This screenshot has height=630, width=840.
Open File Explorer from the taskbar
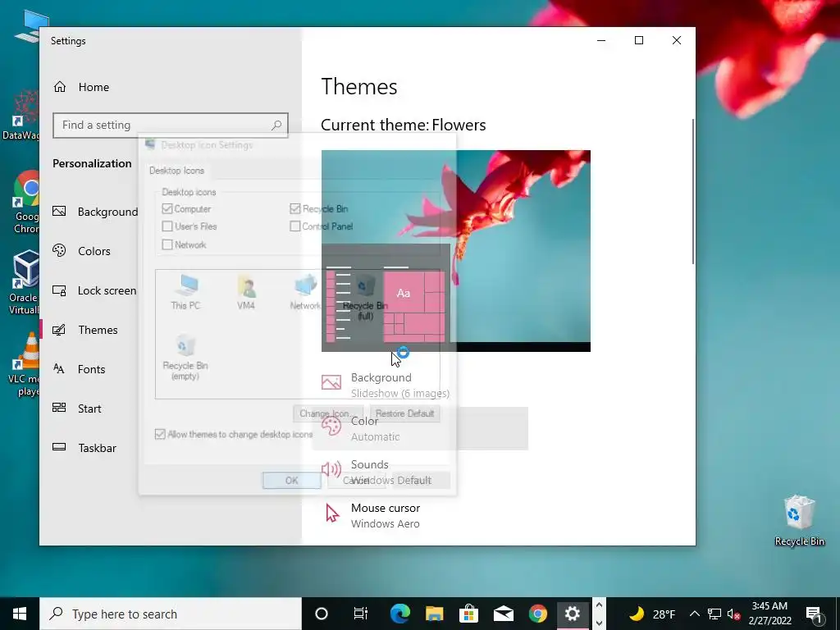tap(435, 614)
